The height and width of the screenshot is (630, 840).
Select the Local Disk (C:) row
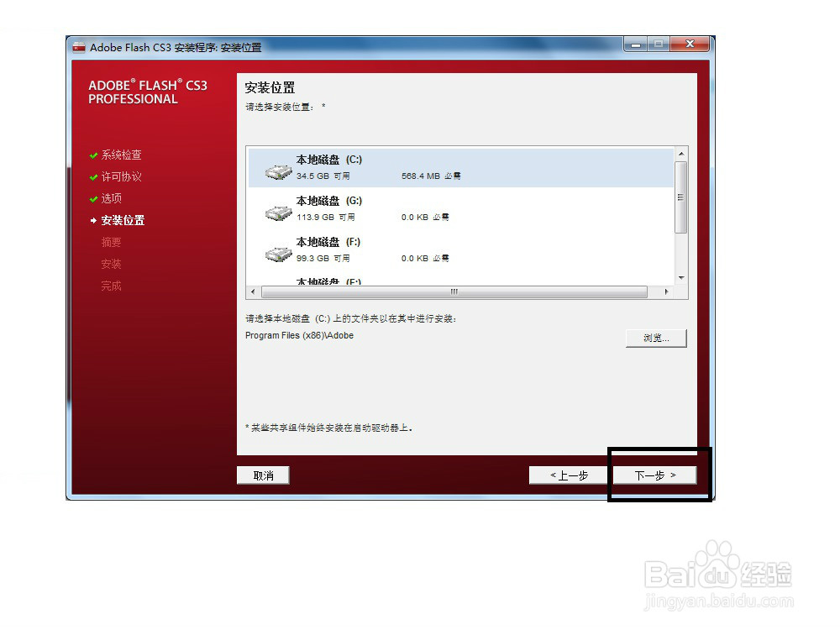pos(460,167)
